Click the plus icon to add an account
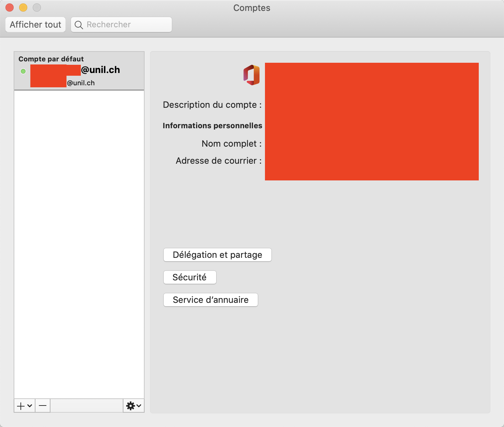This screenshot has height=427, width=504. 21,406
